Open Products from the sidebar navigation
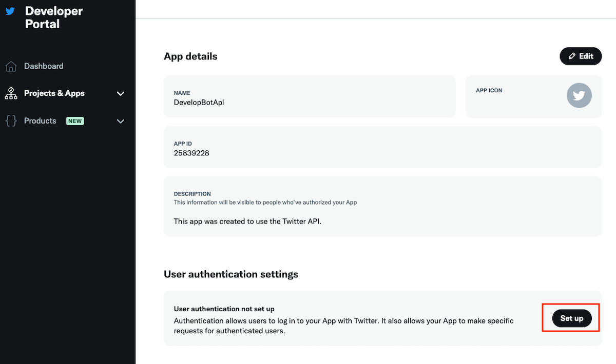616x364 pixels. click(40, 120)
